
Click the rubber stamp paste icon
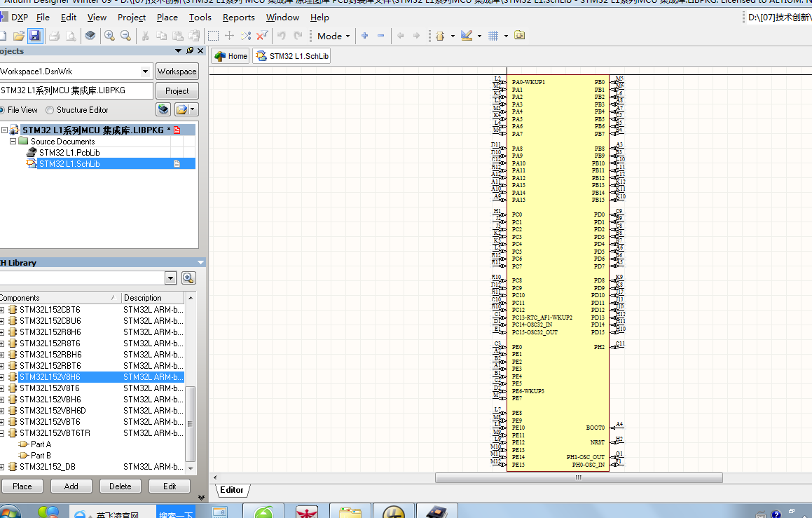194,36
